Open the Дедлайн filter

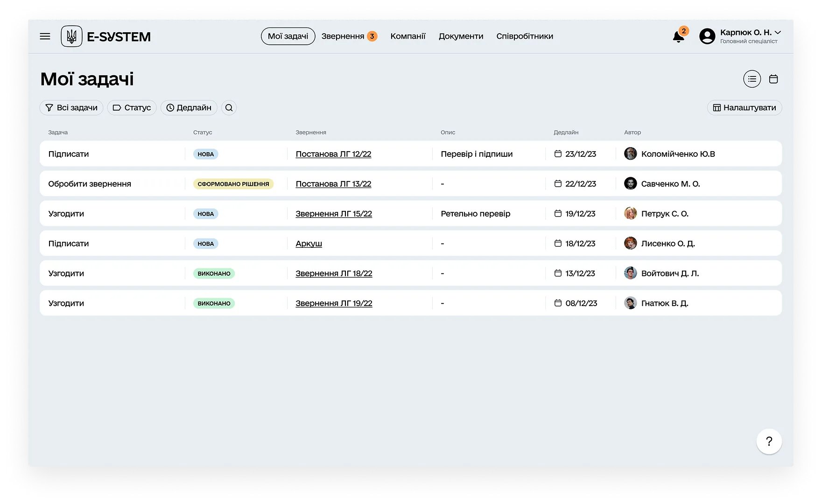click(189, 108)
